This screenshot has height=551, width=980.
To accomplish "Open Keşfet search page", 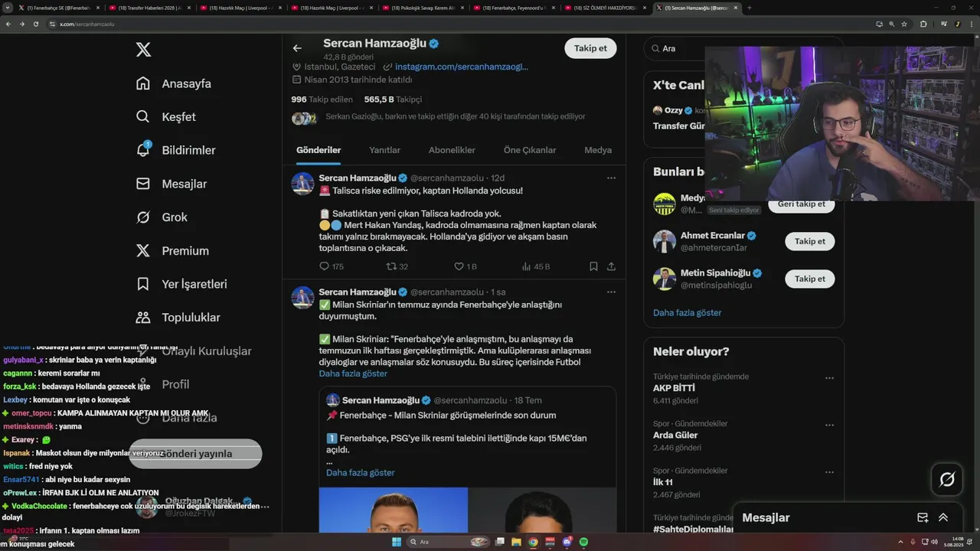I will 166,117.
